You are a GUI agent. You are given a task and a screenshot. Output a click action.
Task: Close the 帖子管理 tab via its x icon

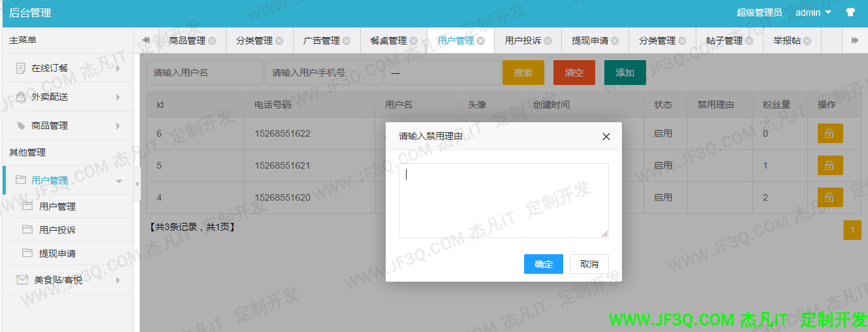[750, 41]
